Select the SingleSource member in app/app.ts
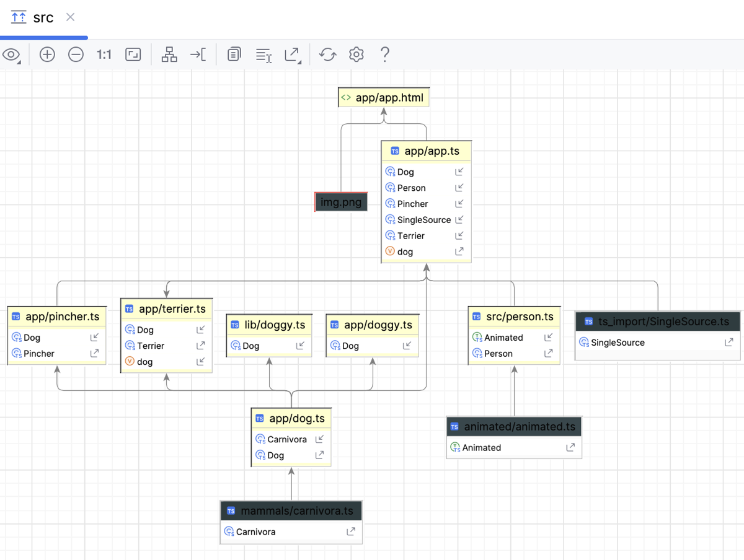744x560 pixels. coord(425,219)
